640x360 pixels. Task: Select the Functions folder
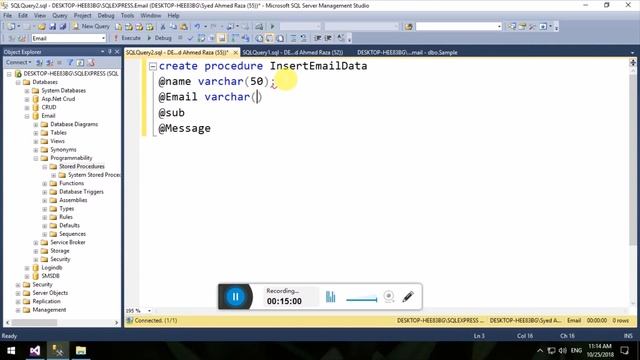[71, 183]
